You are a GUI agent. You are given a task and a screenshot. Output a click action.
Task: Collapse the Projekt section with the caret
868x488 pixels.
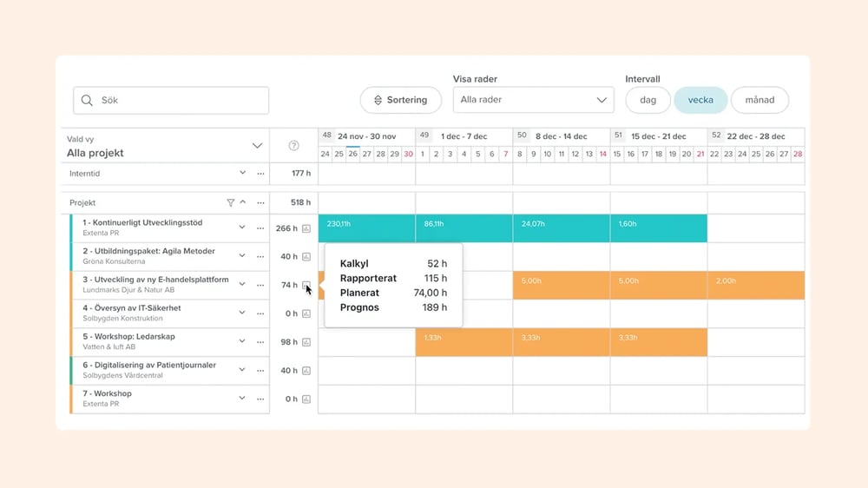click(x=243, y=202)
